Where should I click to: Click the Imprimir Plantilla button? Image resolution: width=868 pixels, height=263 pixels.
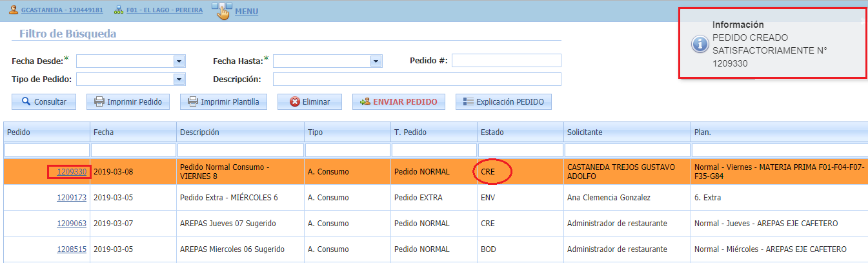pyautogui.click(x=223, y=102)
